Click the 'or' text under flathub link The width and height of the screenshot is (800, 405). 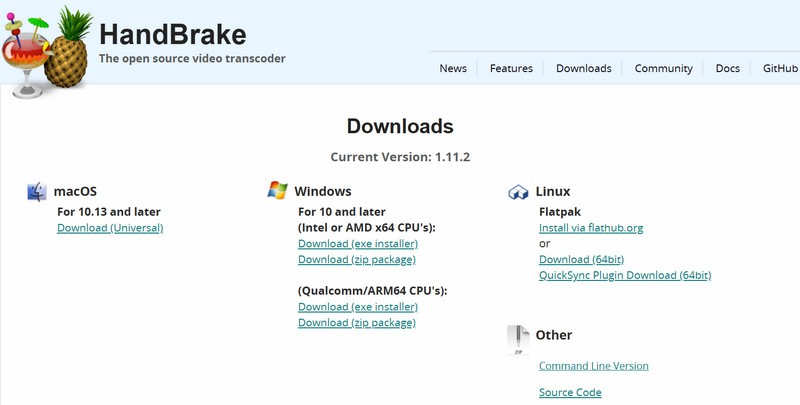[x=544, y=244]
